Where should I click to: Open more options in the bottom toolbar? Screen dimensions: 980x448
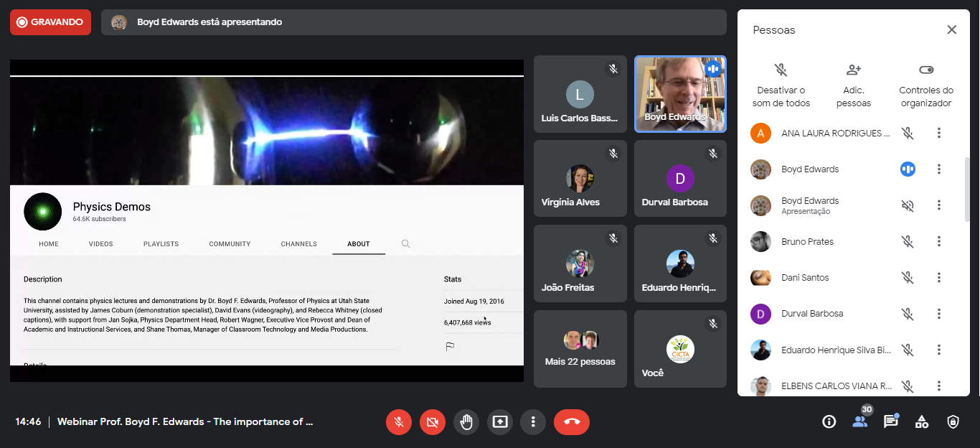point(533,422)
